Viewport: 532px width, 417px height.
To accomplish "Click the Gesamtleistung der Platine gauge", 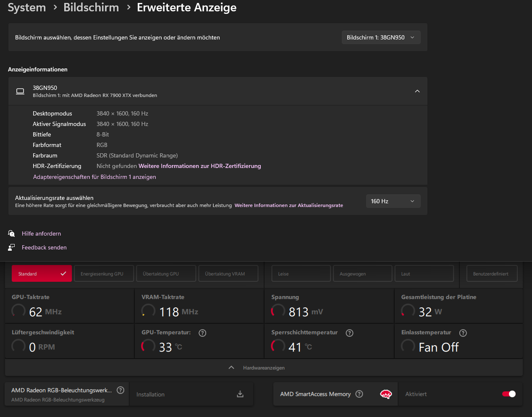I will point(408,311).
